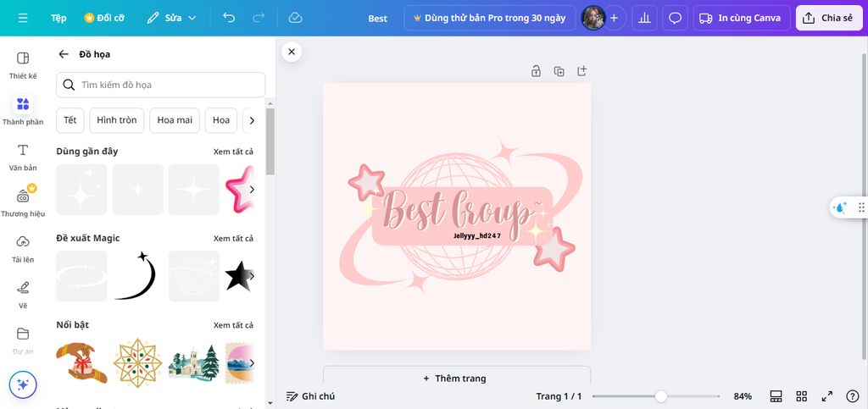Select the design title Best
Screen dimensions: 868x409
377,19
